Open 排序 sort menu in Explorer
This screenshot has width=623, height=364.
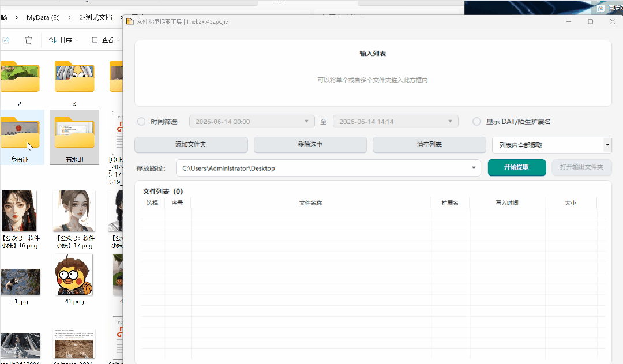(x=63, y=40)
